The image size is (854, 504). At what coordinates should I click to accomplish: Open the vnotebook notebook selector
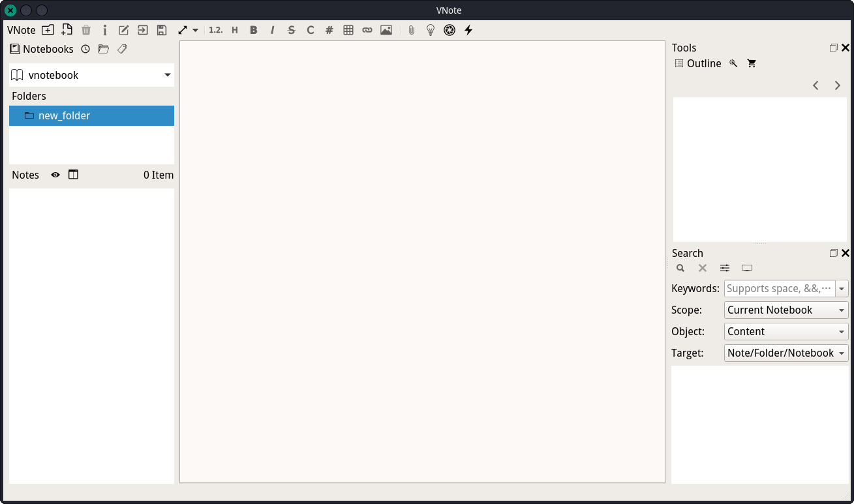coord(91,75)
